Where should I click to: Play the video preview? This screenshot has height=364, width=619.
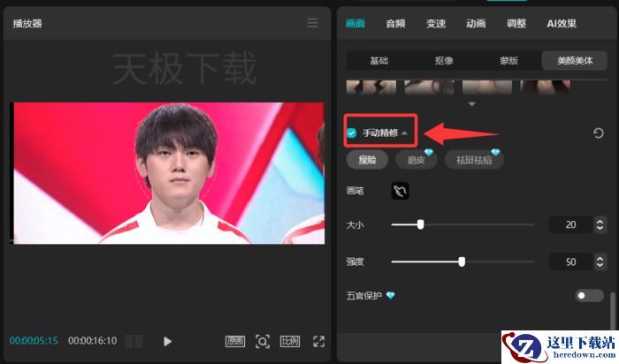click(167, 341)
